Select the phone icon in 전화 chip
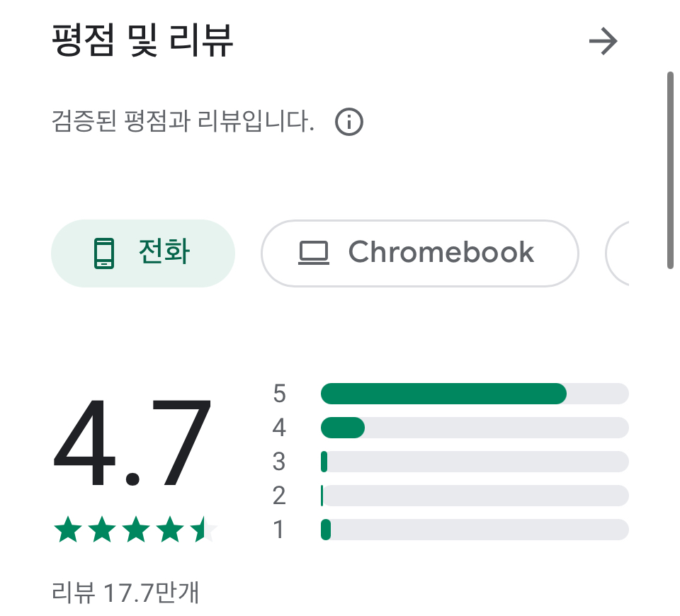 point(104,253)
